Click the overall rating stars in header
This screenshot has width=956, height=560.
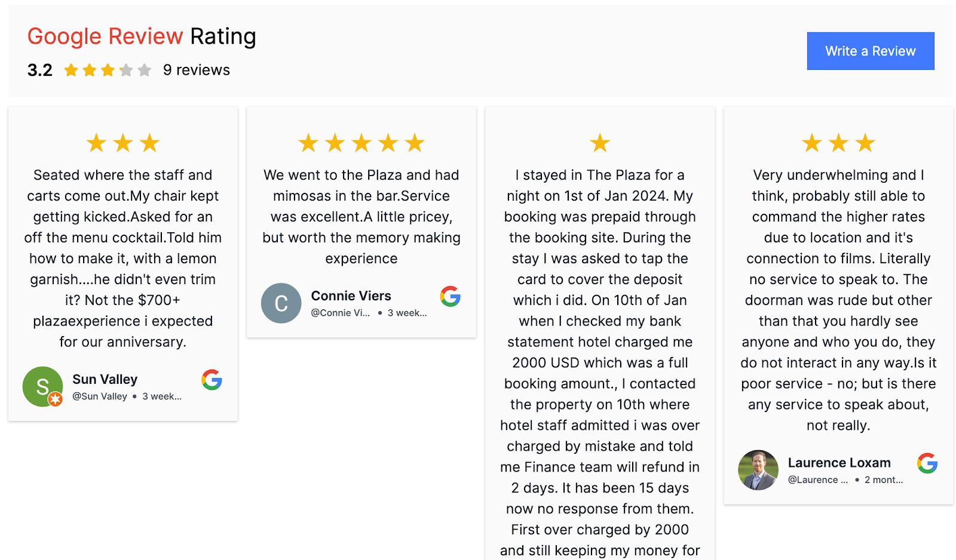(108, 70)
